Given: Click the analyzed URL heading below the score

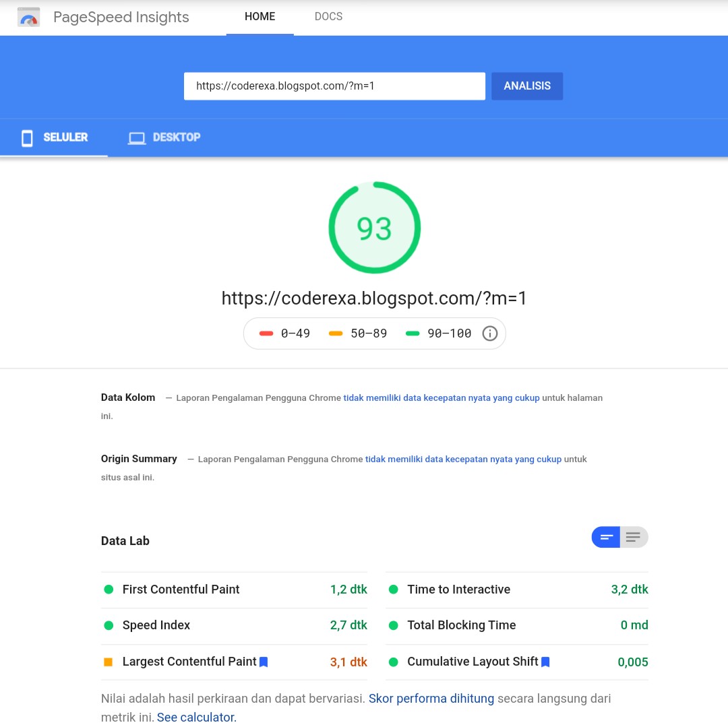Looking at the screenshot, I should coord(374,298).
